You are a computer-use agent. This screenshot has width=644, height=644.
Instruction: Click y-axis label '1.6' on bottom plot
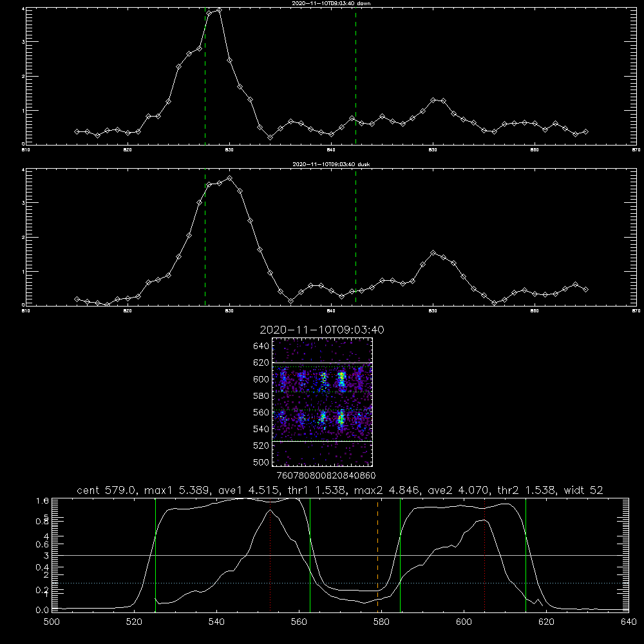[x=43, y=500]
